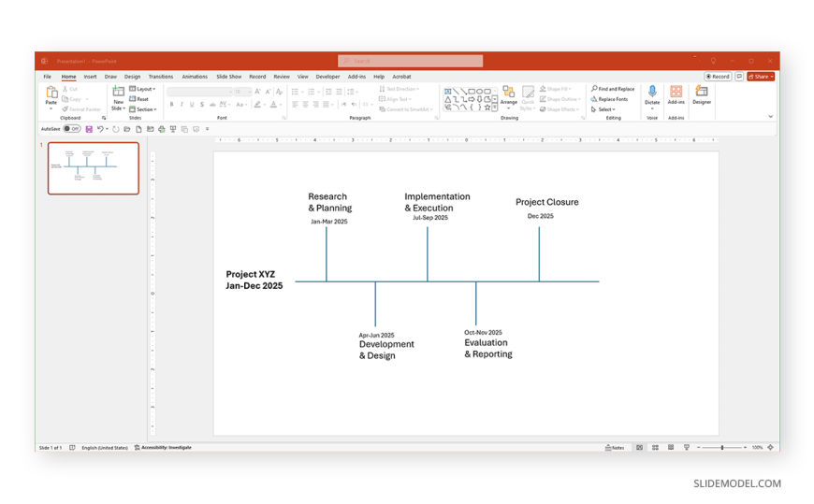Go to the Animations tab

[195, 77]
